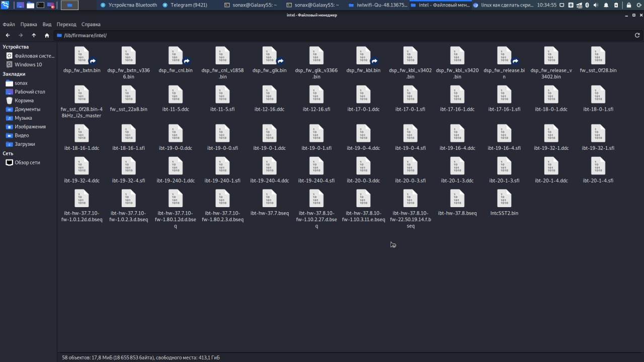The image size is (644, 362).
Task: Open the volume tray icon
Action: pos(596,5)
